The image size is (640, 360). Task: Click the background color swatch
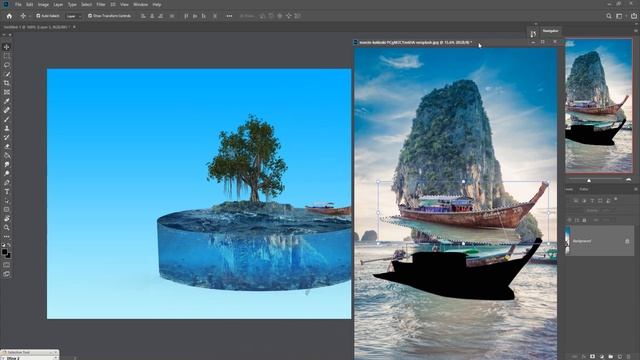[x=8, y=256]
